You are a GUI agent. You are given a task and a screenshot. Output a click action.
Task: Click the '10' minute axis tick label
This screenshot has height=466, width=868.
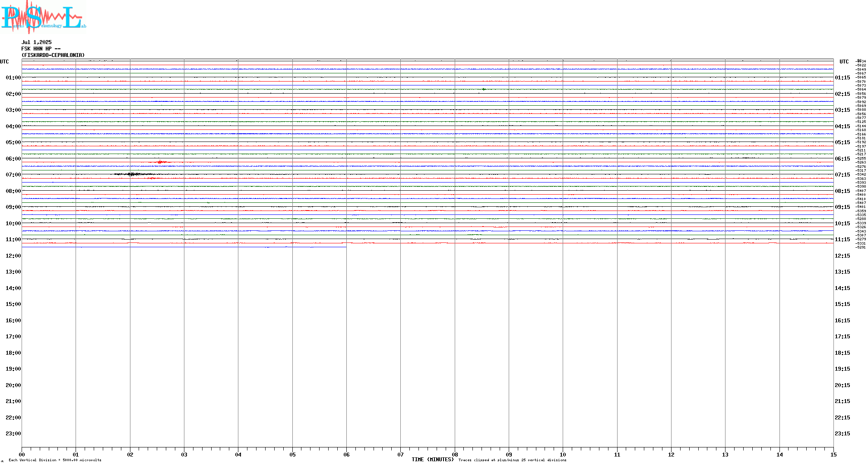click(x=563, y=454)
